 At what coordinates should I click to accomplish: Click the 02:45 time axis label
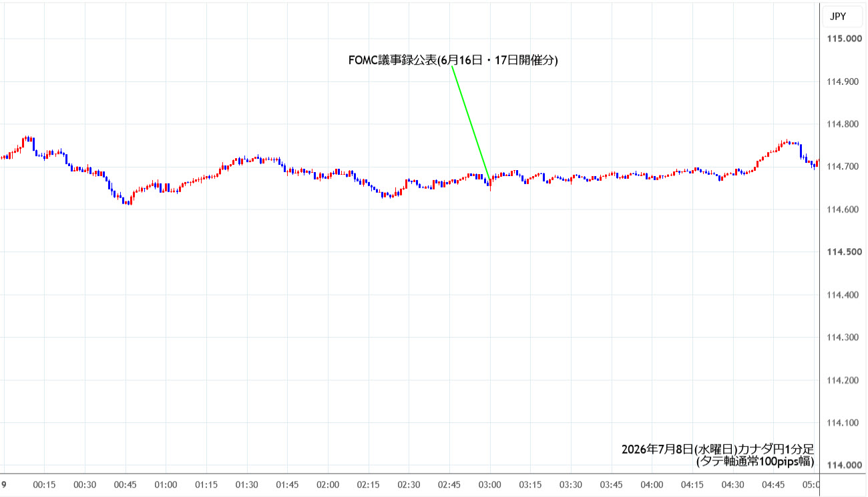(x=449, y=485)
